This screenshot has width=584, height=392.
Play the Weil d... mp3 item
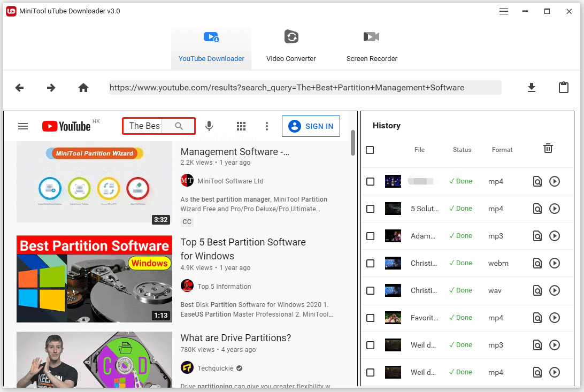coord(555,345)
